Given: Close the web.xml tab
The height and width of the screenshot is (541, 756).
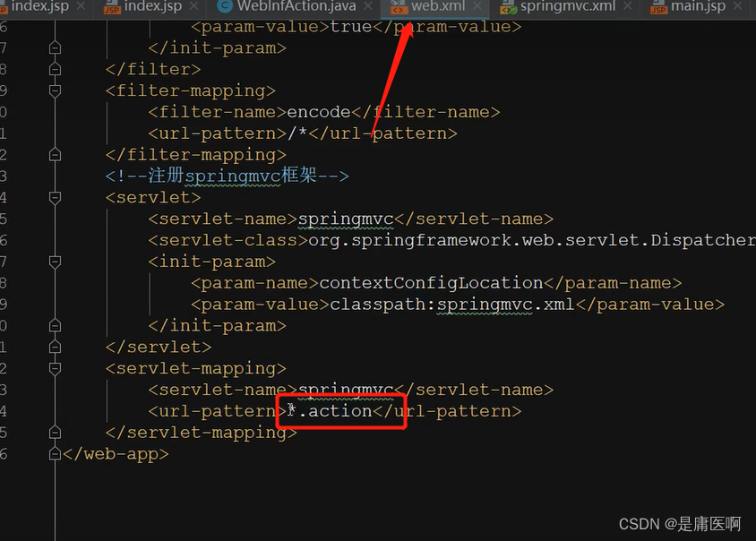Looking at the screenshot, I should [477, 6].
